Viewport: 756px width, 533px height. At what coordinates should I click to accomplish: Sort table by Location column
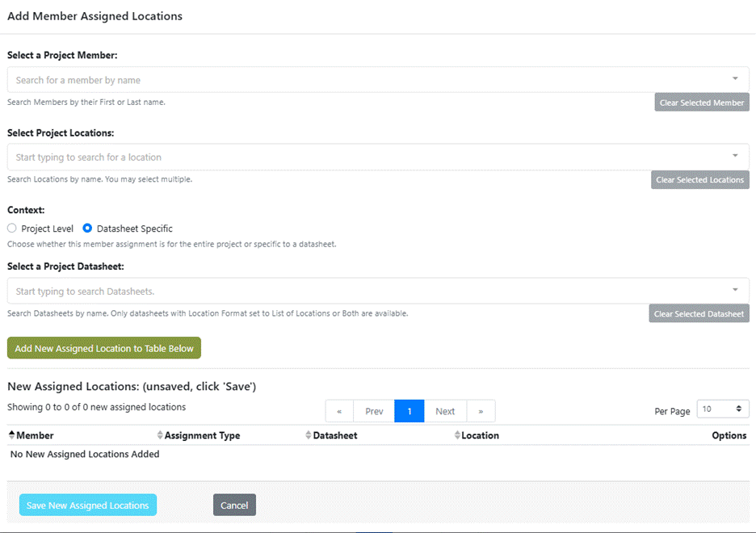[480, 435]
